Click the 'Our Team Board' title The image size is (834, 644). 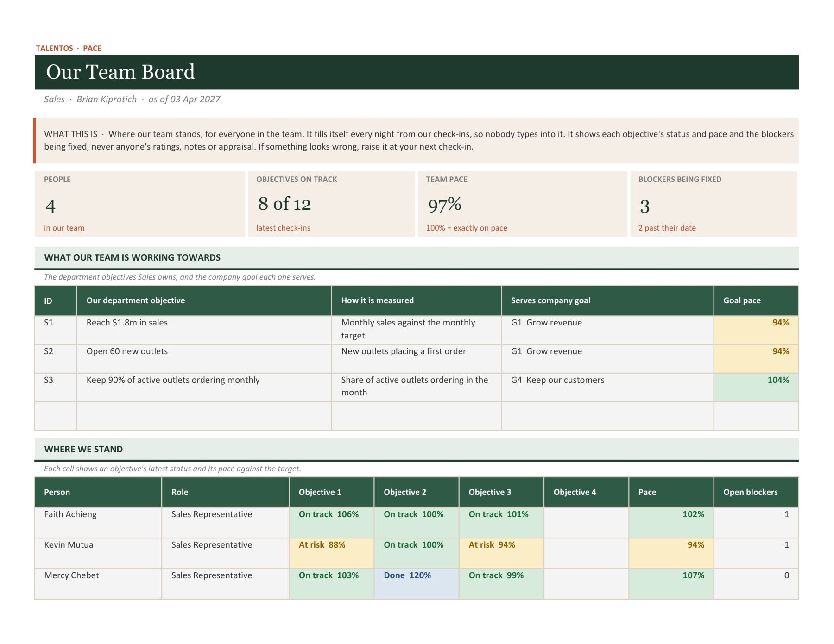click(120, 72)
